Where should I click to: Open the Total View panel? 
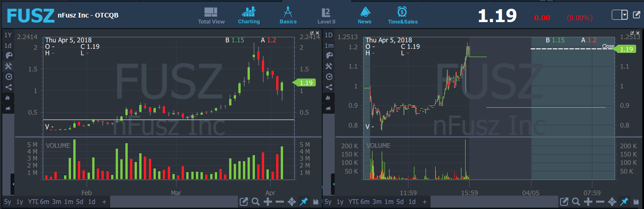click(x=211, y=15)
